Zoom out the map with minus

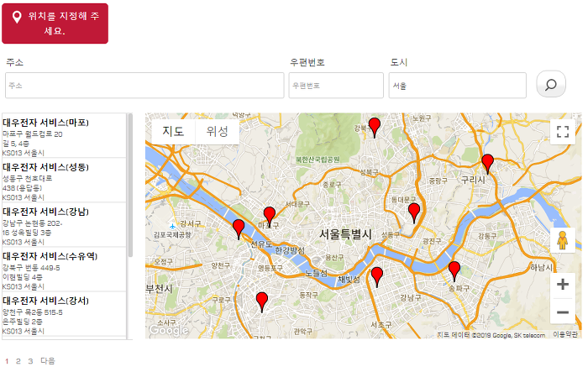tap(563, 312)
